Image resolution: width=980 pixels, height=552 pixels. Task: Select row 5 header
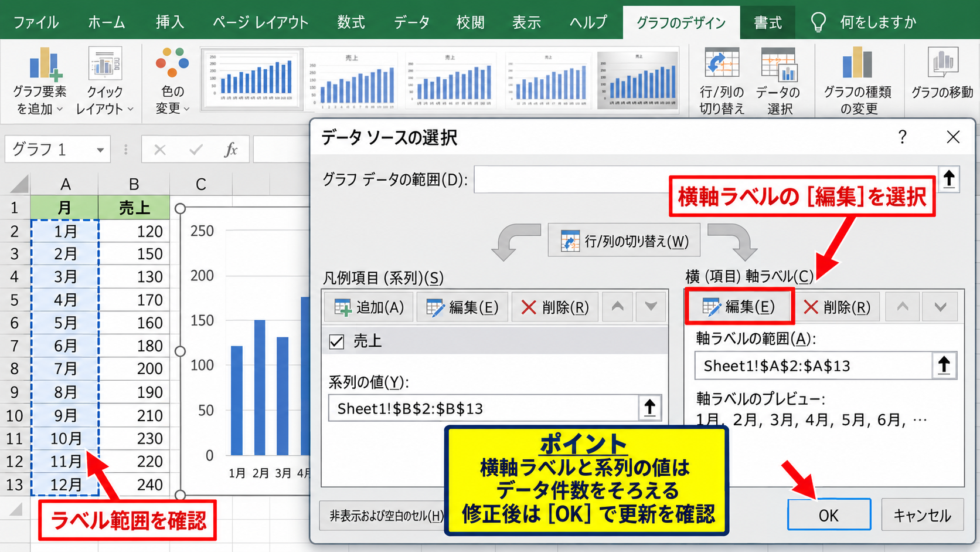point(15,300)
